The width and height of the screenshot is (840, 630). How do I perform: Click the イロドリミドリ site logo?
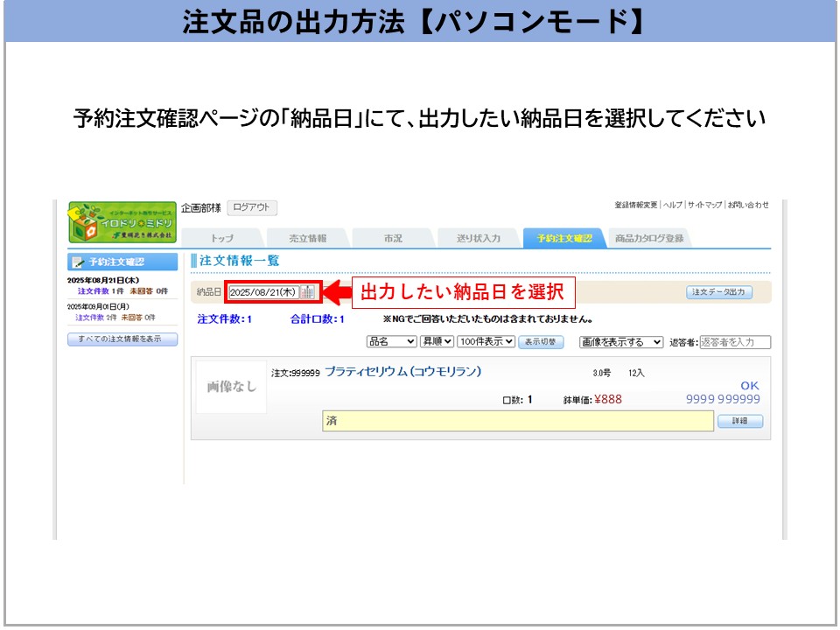pyautogui.click(x=122, y=223)
